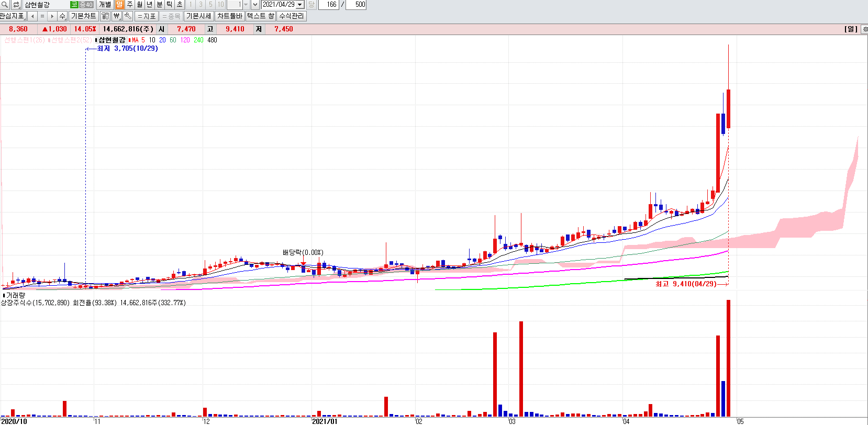
Task: Click the [일] period label at right
Action: [x=851, y=29]
